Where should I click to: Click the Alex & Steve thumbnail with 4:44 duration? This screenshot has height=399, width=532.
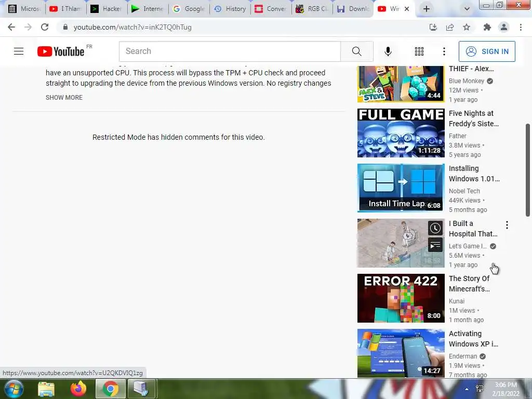[401, 84]
